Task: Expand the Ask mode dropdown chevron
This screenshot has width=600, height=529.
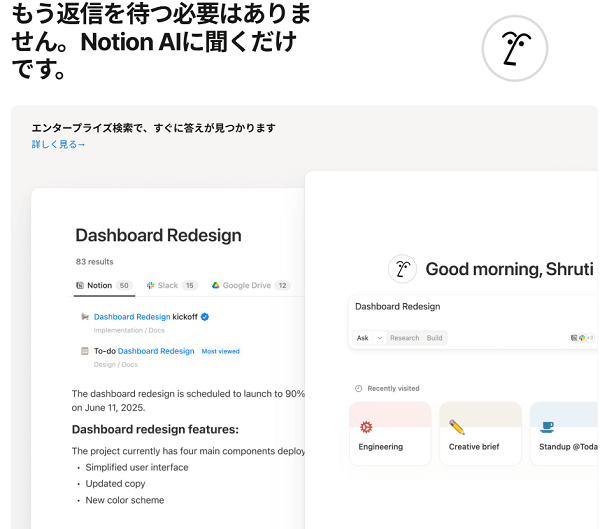Action: (x=378, y=338)
